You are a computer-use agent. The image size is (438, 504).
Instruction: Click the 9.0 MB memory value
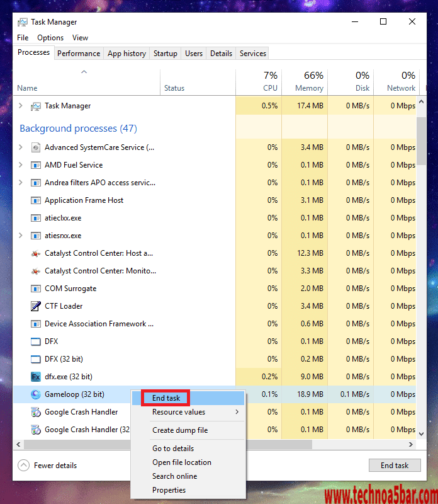click(312, 377)
